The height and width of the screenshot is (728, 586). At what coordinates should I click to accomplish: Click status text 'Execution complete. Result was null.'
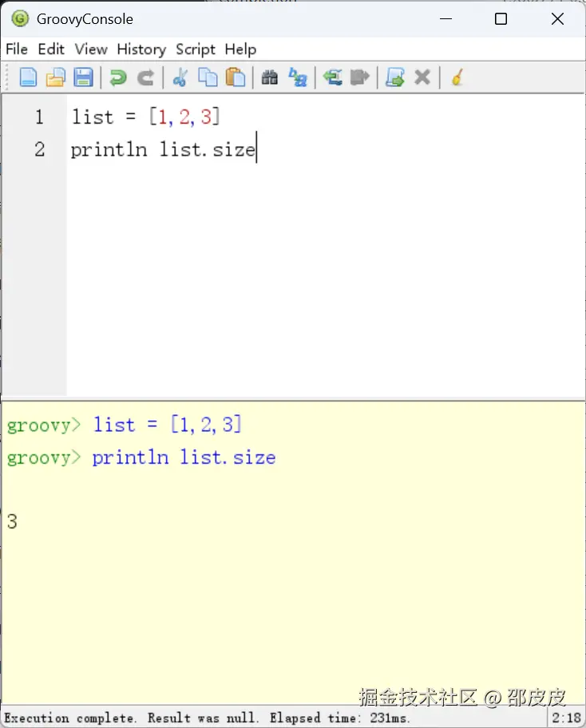pyautogui.click(x=131, y=718)
